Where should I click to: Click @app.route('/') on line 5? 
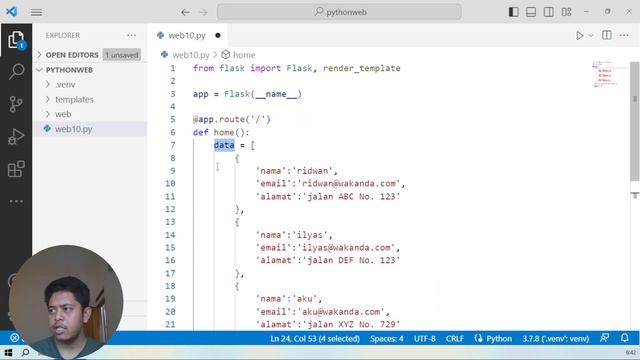coord(231,119)
